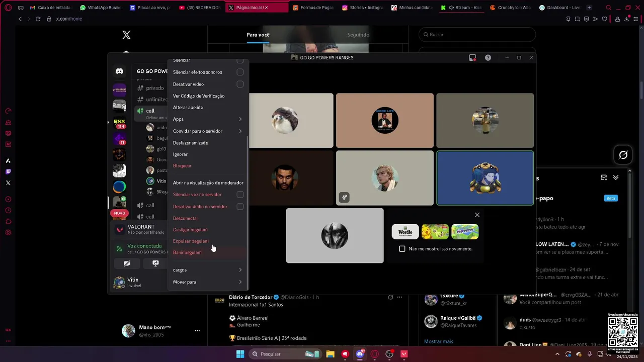The height and width of the screenshot is (362, 644).
Task: Click the Discord help question-mark icon
Action: [488, 58]
